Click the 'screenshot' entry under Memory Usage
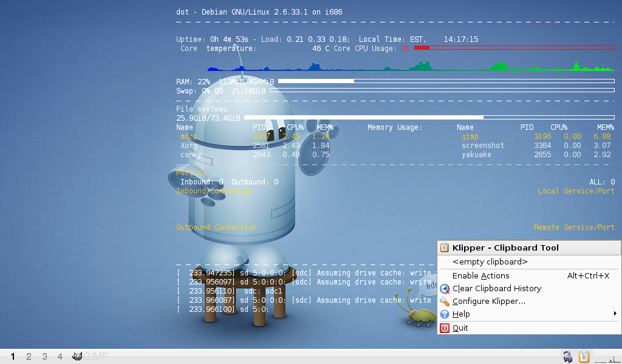The height and width of the screenshot is (364, 622). click(x=483, y=146)
